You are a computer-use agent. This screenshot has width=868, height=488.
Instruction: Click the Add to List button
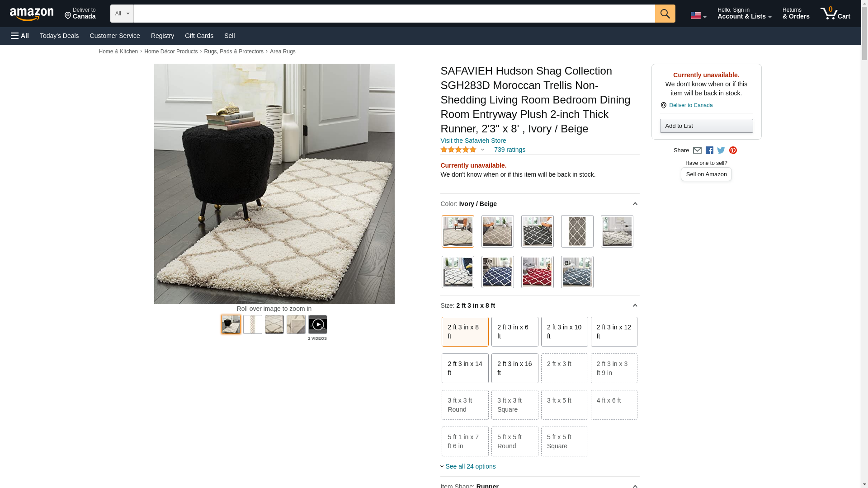point(706,126)
